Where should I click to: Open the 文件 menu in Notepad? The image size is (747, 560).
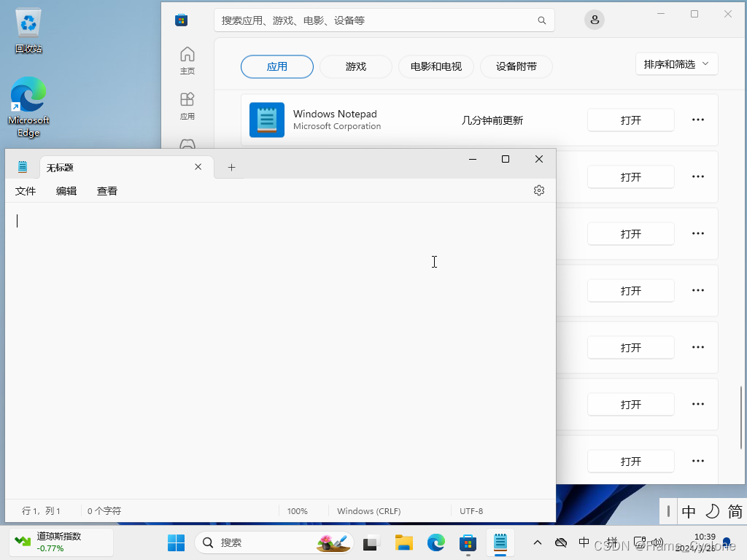coord(26,191)
